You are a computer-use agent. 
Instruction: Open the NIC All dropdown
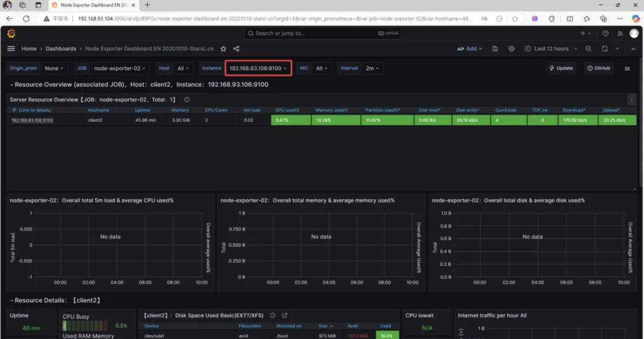(x=322, y=68)
